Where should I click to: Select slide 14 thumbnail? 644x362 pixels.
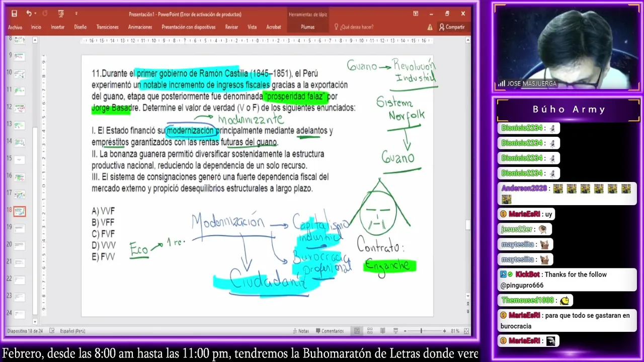[x=20, y=142]
